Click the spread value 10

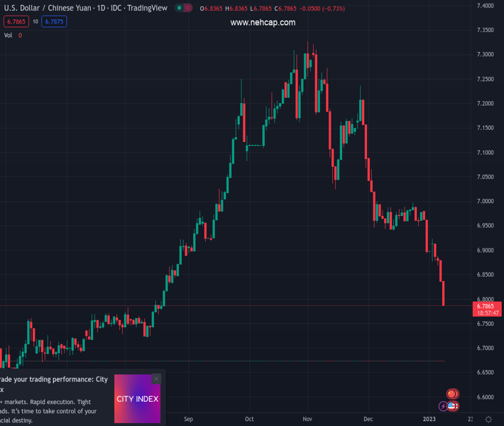pyautogui.click(x=35, y=21)
